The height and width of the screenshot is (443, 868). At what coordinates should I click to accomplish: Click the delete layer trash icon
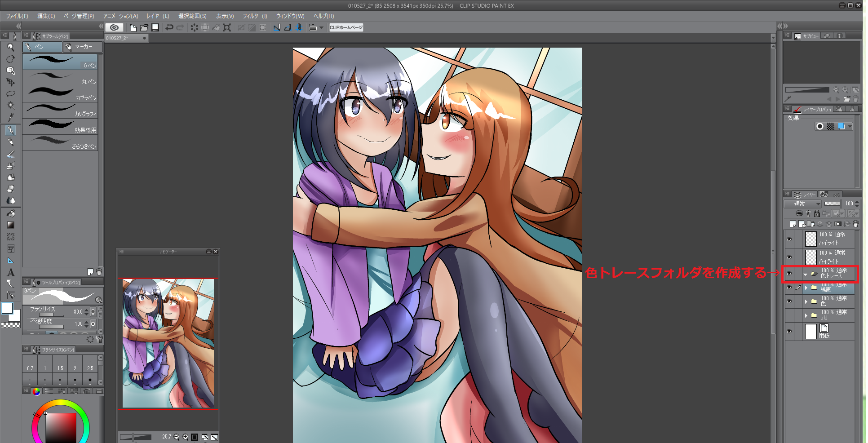click(855, 224)
